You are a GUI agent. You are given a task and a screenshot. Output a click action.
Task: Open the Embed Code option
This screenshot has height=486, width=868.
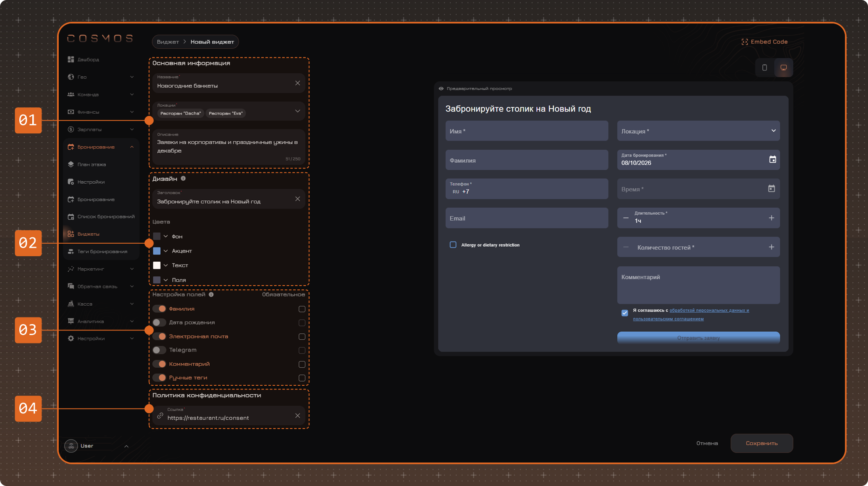764,42
